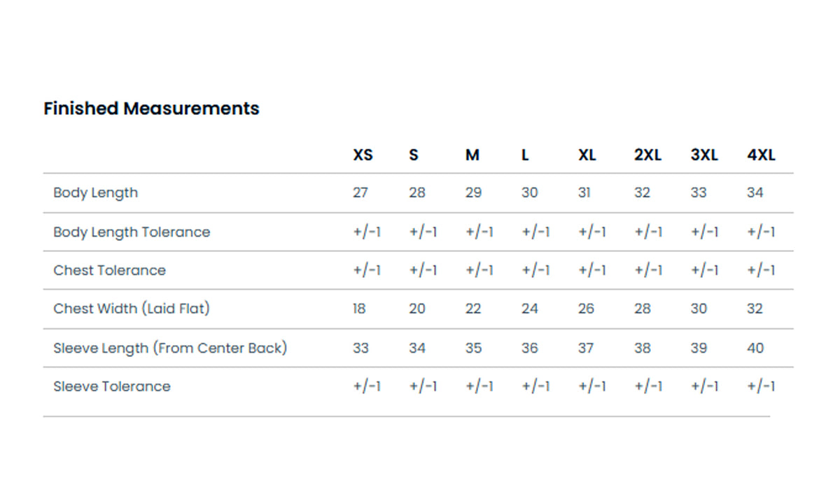Click Chest Width value 22 for M
The width and height of the screenshot is (840, 504).
(473, 309)
